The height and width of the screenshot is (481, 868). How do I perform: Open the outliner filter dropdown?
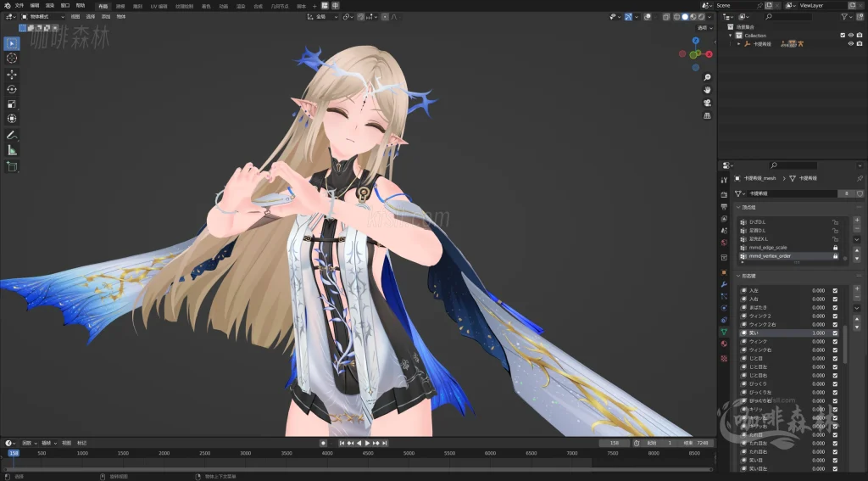847,17
